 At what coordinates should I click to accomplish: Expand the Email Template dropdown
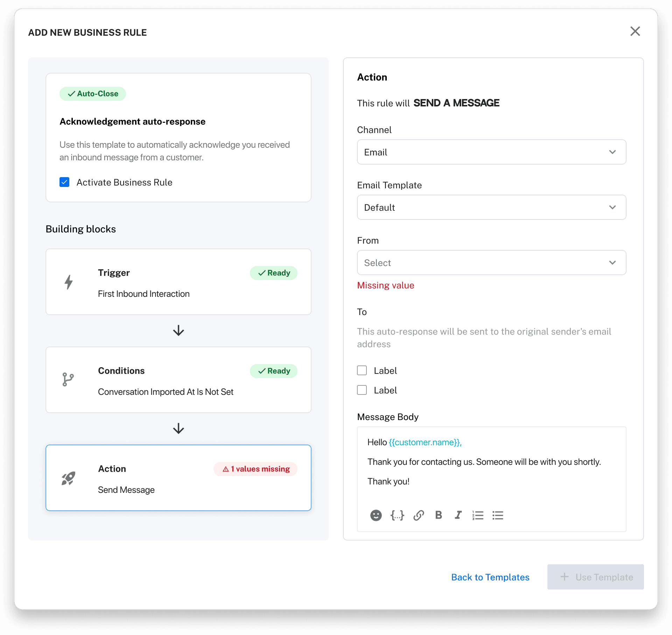pyautogui.click(x=491, y=207)
